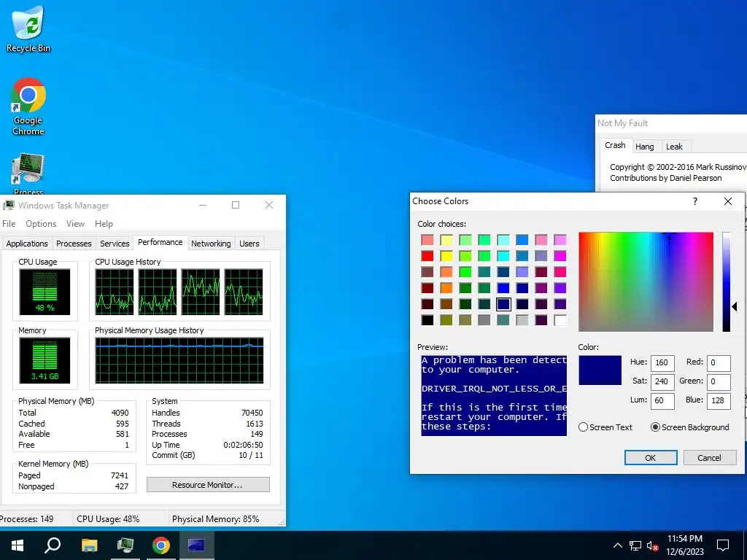Click the help question mark in Choose Colors

(x=695, y=201)
